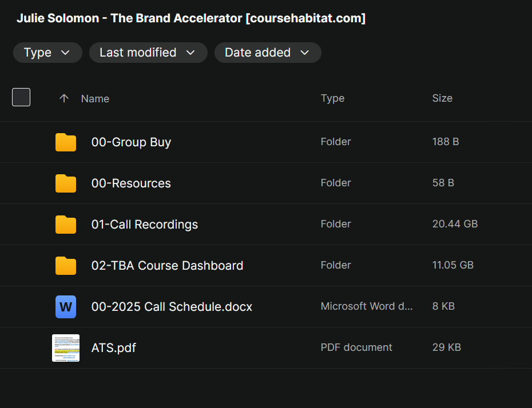Click the ascending sort arrow icon

pos(64,98)
